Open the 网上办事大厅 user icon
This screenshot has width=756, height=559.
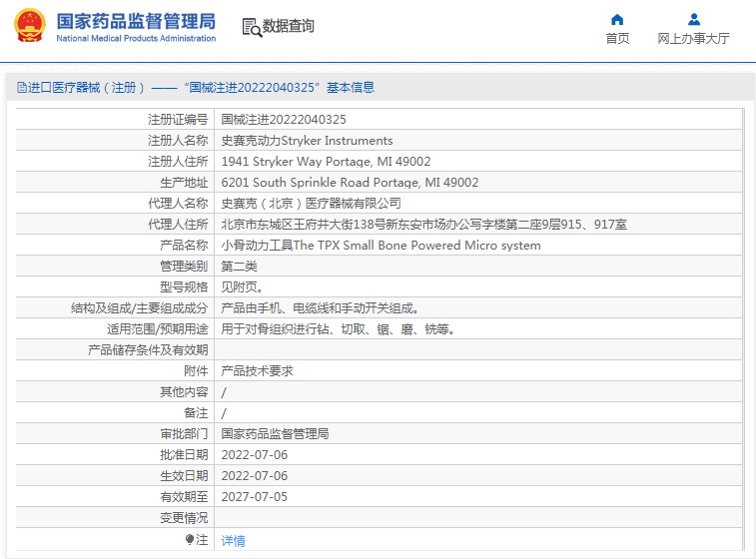tap(694, 20)
